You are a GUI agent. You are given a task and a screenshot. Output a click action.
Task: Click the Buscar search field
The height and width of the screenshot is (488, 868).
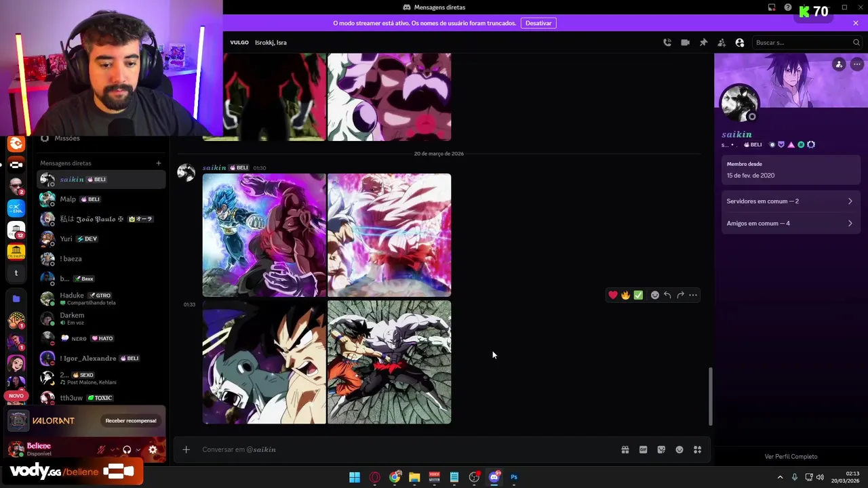point(807,43)
